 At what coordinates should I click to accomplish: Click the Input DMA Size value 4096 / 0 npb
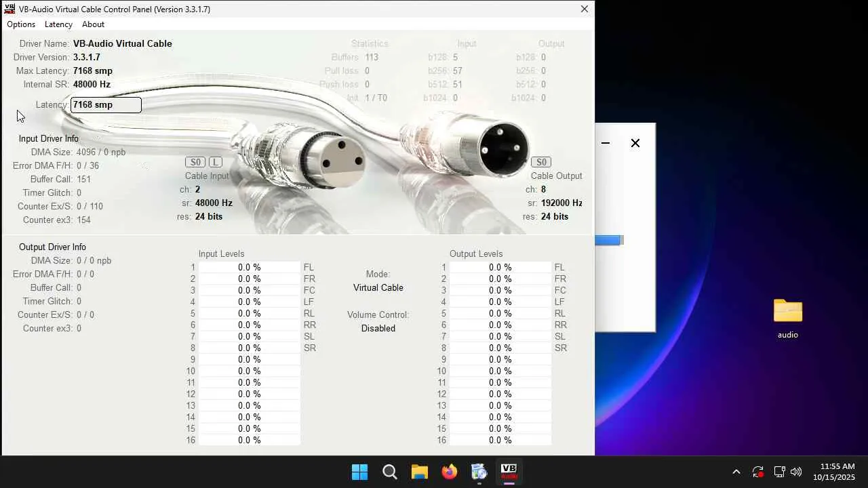(x=101, y=152)
